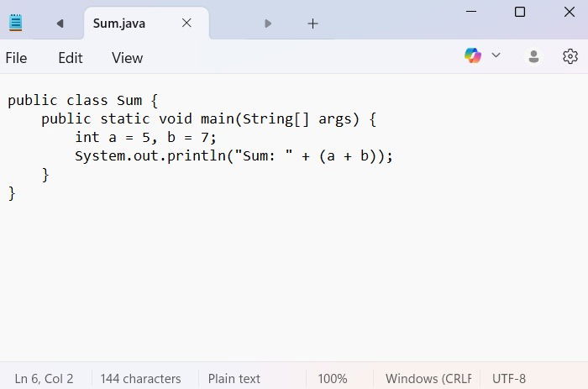The width and height of the screenshot is (588, 389).
Task: Change the 100% zoom level indicator
Action: tap(333, 378)
